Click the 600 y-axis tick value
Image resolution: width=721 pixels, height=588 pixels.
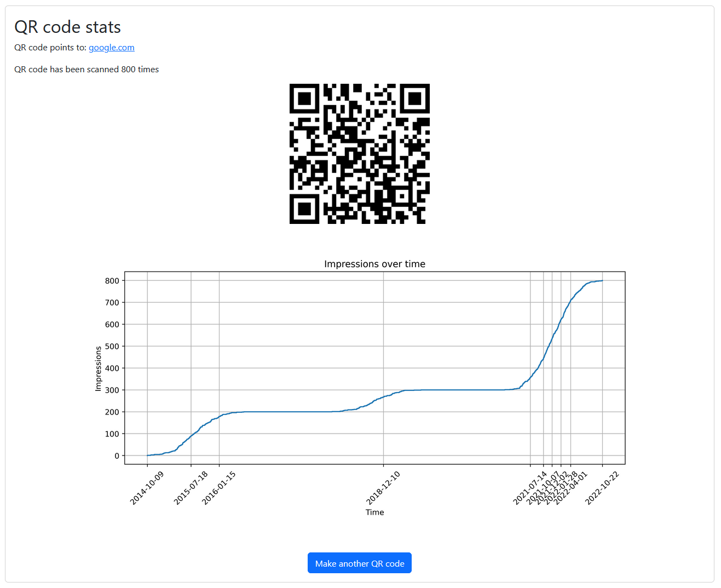coord(112,325)
